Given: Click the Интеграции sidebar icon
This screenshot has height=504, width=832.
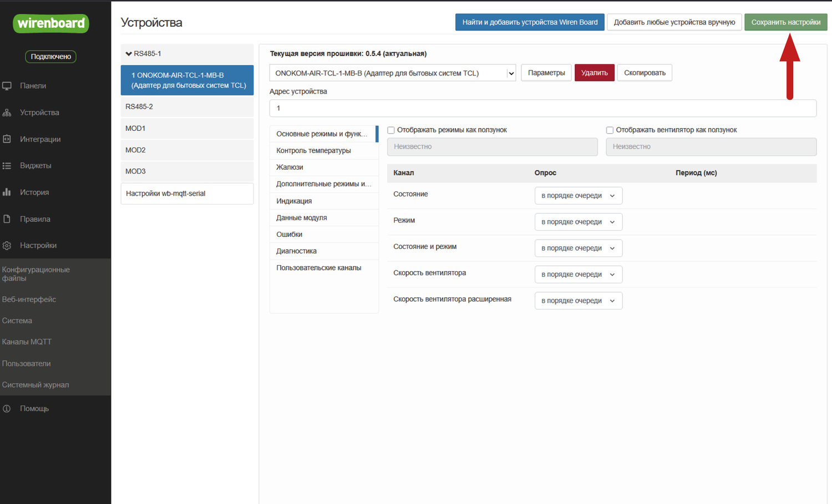Looking at the screenshot, I should pos(7,139).
